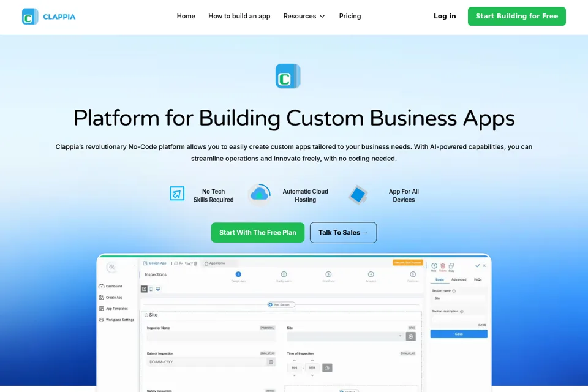Click the Design App edit icon

[145, 263]
